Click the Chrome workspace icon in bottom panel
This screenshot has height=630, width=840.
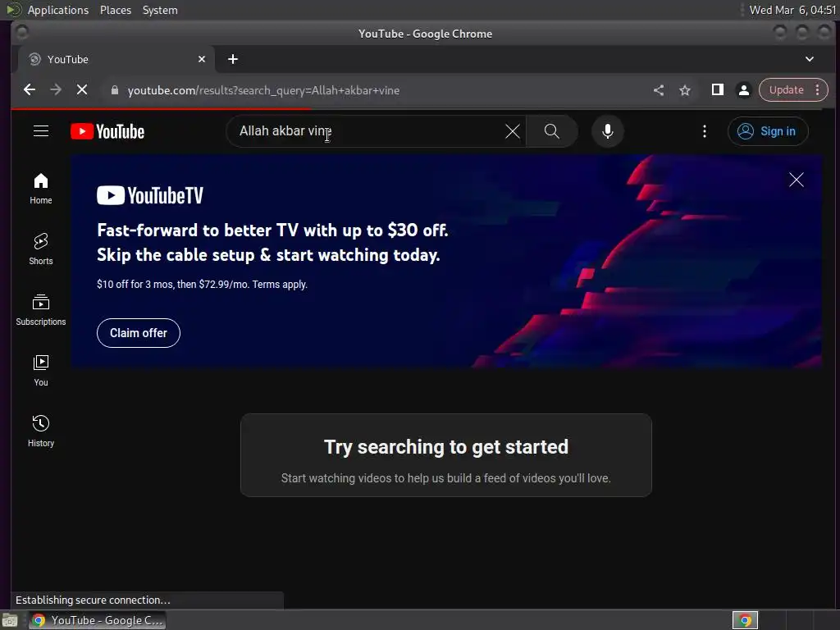pyautogui.click(x=745, y=620)
